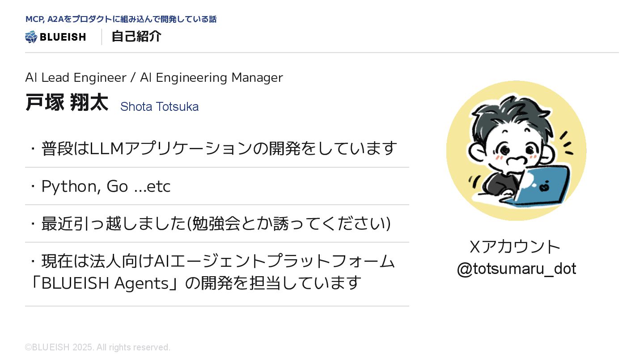Click the Xアカウント label
The width and height of the screenshot is (644, 362).
click(x=515, y=247)
